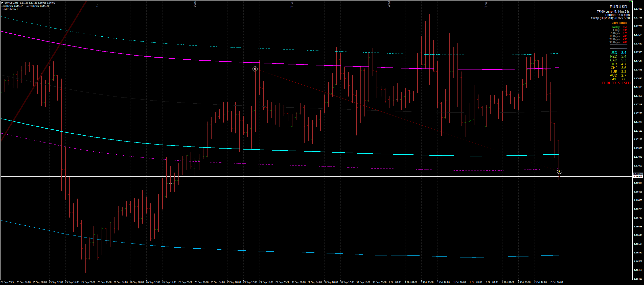Open the chart menu triangle beside EURUSD,H1
This screenshot has height=285, width=644.
coord(2,3)
